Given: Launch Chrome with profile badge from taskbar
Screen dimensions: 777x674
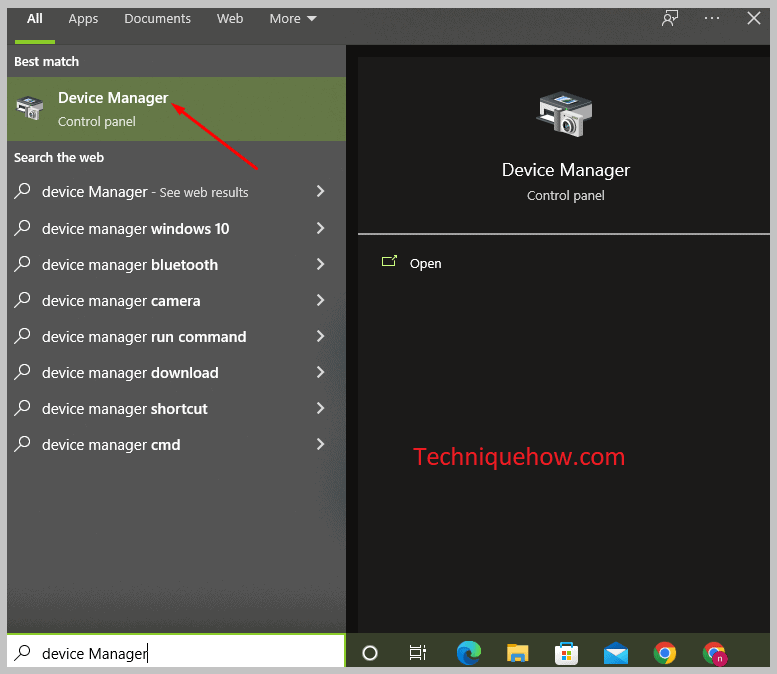Looking at the screenshot, I should tap(715, 653).
